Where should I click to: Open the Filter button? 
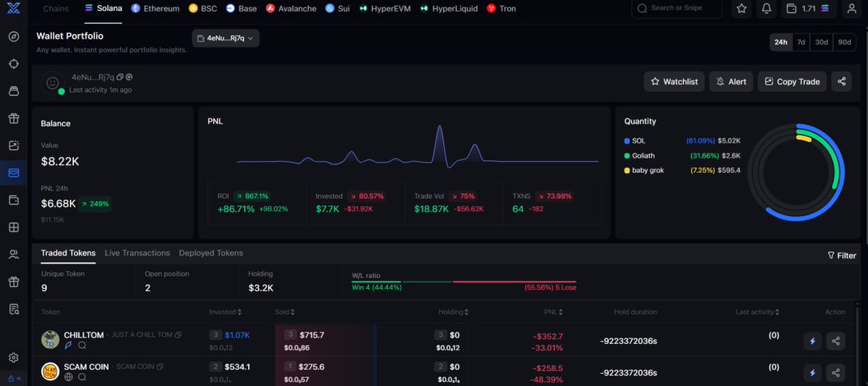point(842,255)
